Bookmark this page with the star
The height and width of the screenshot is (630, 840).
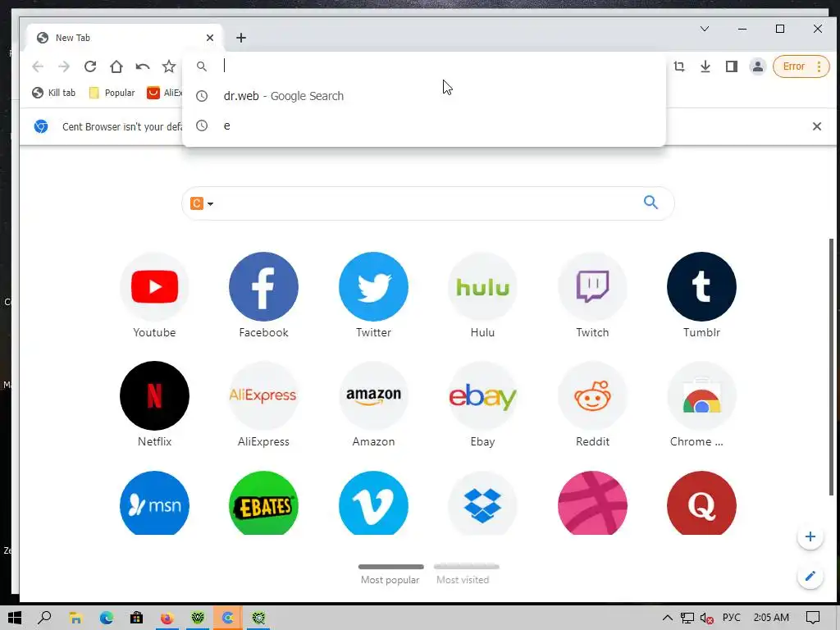(x=169, y=66)
